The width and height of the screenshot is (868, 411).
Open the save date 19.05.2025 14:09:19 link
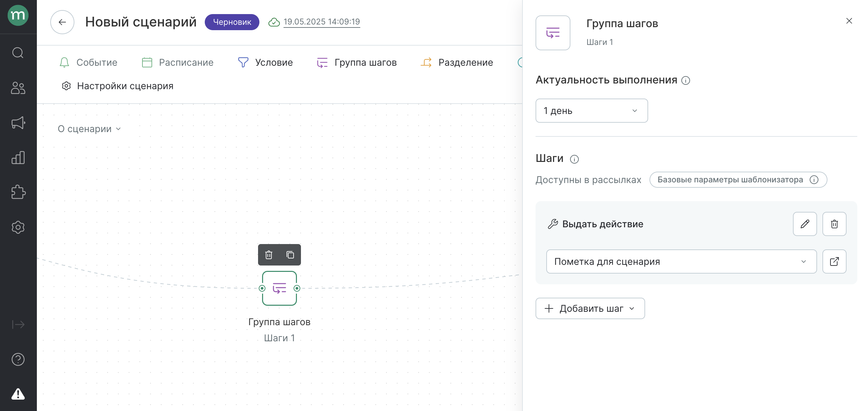(x=321, y=22)
